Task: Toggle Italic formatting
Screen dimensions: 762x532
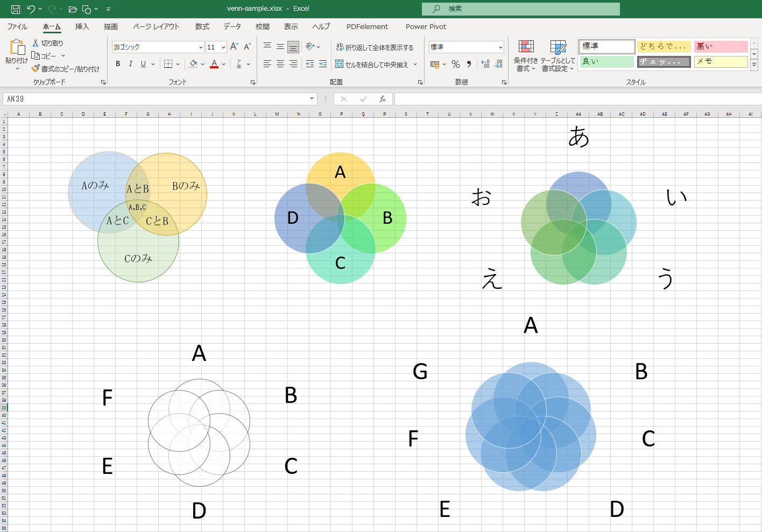Action: (130, 64)
